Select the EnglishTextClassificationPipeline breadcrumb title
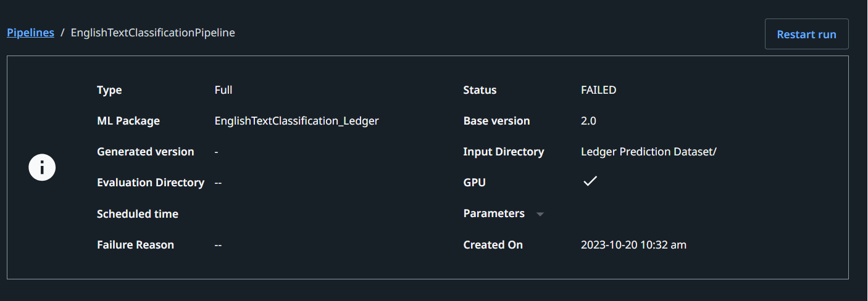This screenshot has width=868, height=301. (x=153, y=33)
